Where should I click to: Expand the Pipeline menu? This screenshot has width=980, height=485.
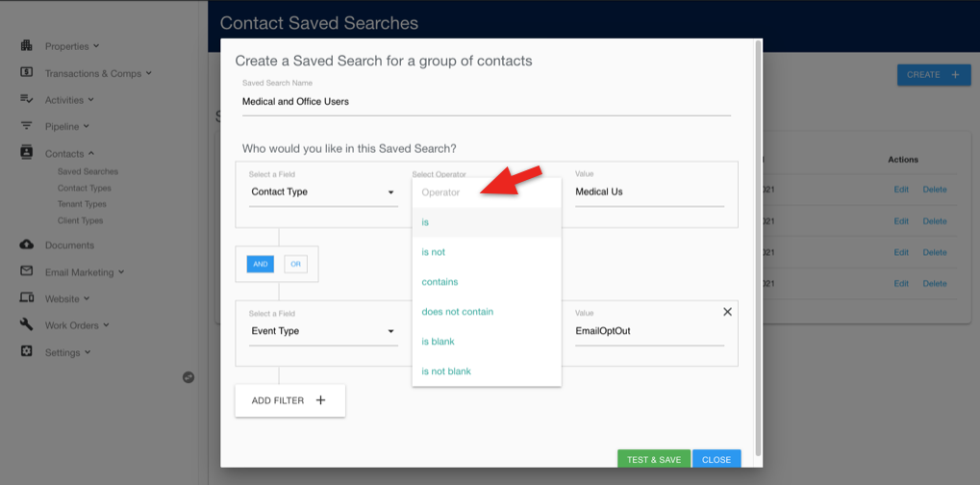pos(87,126)
